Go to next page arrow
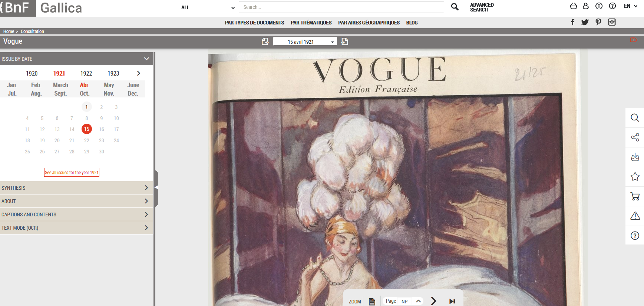 433,301
